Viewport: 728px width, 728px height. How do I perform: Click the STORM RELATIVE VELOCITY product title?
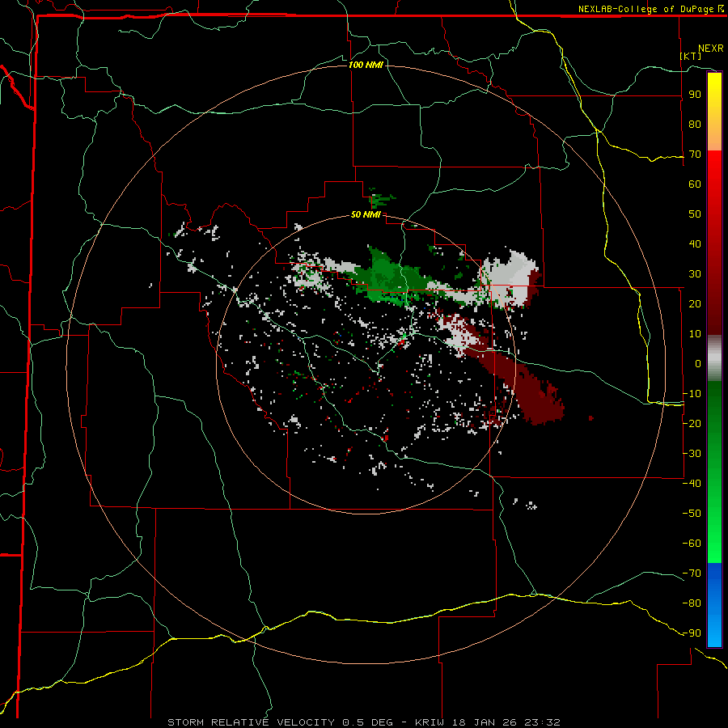[x=253, y=722]
